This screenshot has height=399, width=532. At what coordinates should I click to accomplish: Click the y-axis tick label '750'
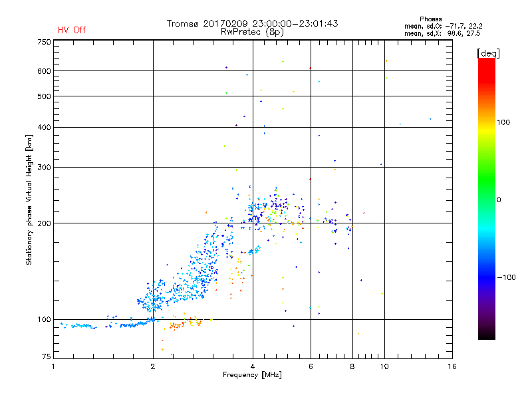pos(44,42)
